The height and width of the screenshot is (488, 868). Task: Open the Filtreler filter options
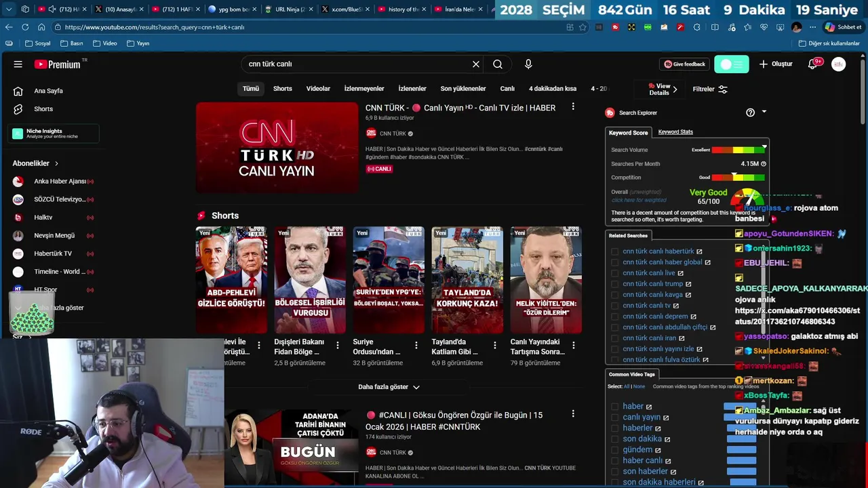click(x=710, y=89)
